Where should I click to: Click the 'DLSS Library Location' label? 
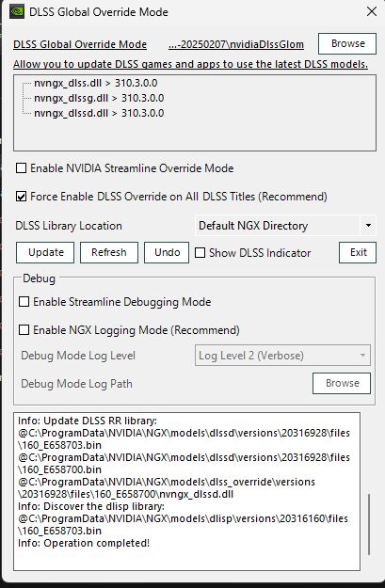69,226
